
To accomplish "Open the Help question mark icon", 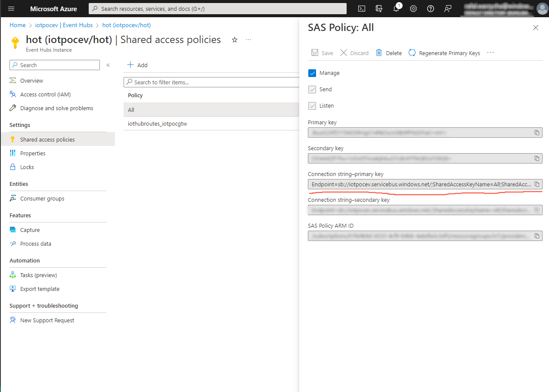I will (431, 9).
